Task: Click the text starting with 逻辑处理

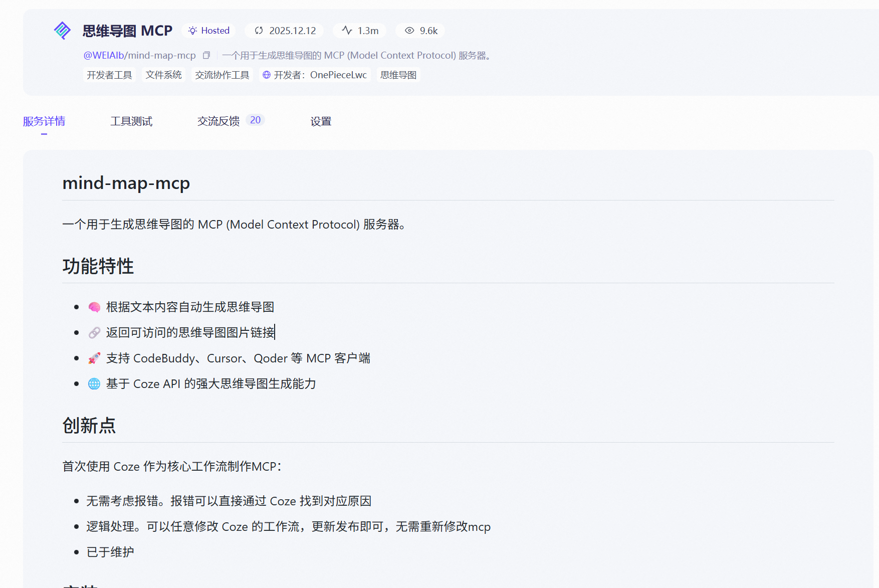Action: click(x=289, y=526)
